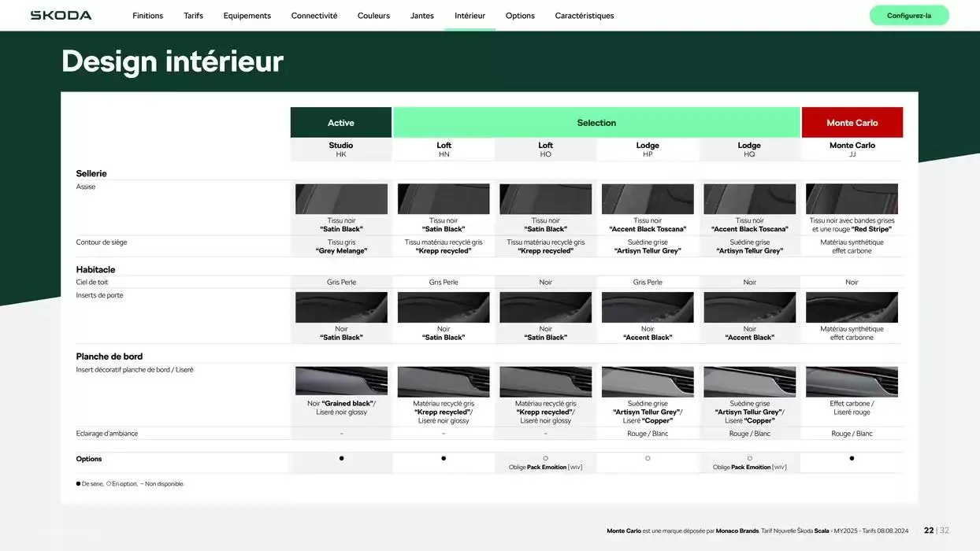Image resolution: width=980 pixels, height=551 pixels.
Task: Click the Studio standard-equipment filled dot
Action: pos(341,458)
